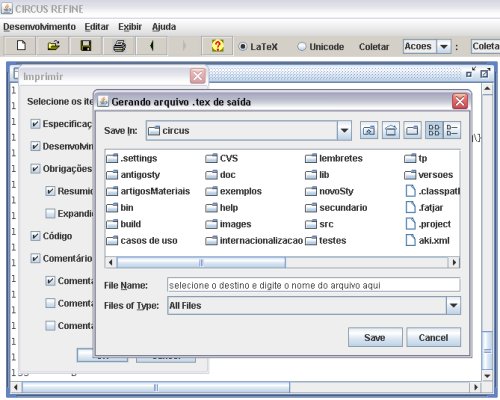The height and width of the screenshot is (400, 500).
Task: Close the Imprimir dialog
Action: tap(198, 76)
